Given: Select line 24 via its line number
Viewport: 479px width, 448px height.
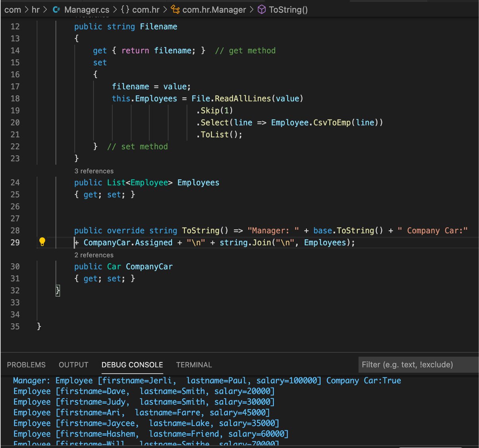Looking at the screenshot, I should [x=15, y=182].
